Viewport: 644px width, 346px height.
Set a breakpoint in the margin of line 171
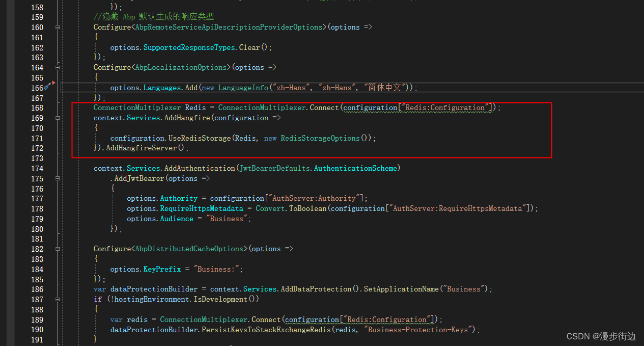click(x=11, y=138)
